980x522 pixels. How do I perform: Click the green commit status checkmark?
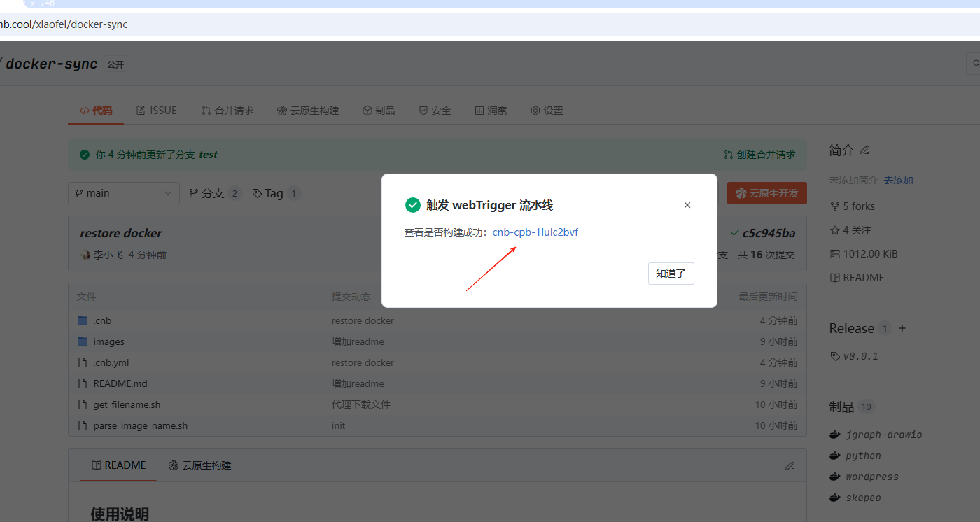coord(734,232)
